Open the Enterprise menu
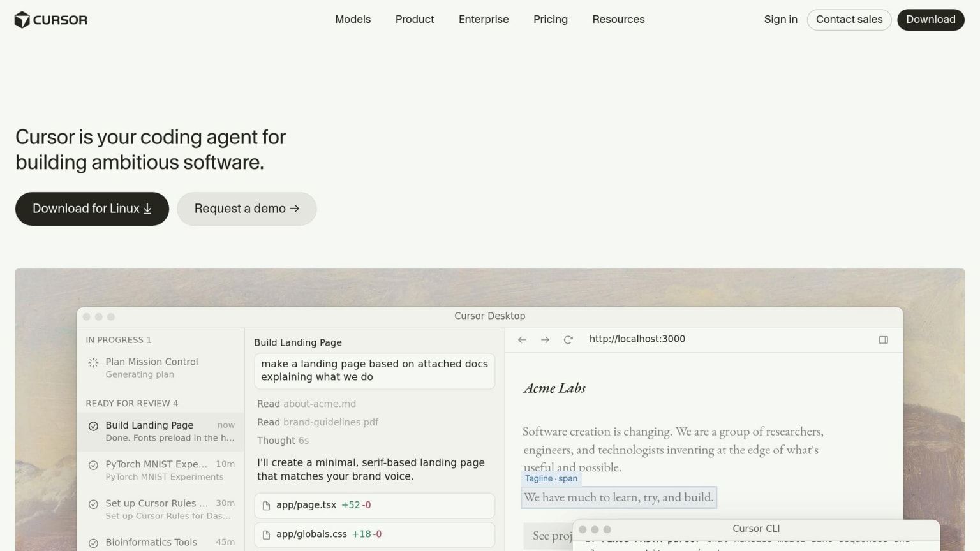The width and height of the screenshot is (980, 551). pos(484,20)
